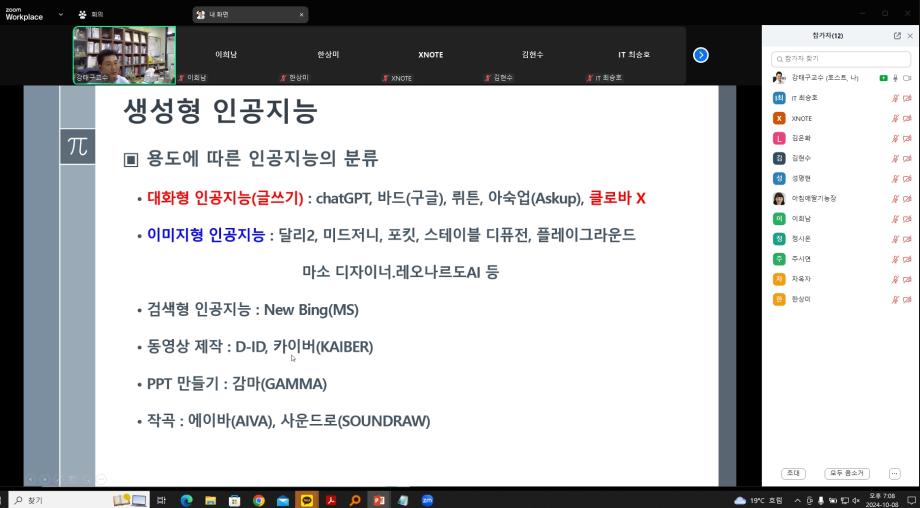Click 성명현's video-off icon
The height and width of the screenshot is (508, 920).
point(907,178)
